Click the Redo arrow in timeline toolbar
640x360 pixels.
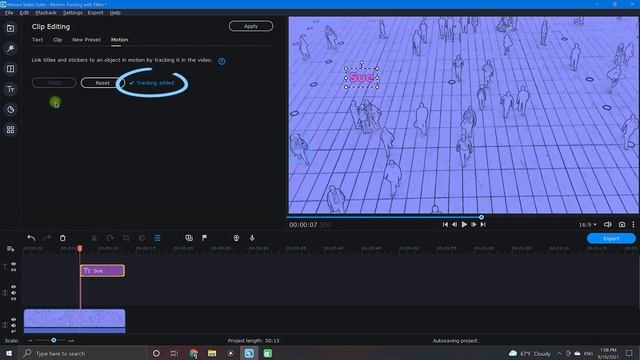tap(47, 238)
